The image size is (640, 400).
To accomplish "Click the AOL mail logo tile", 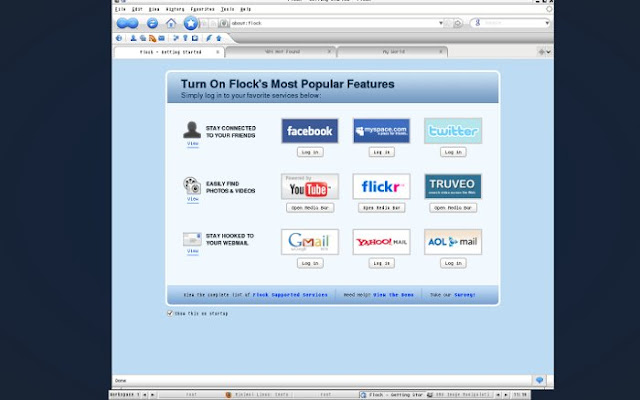I will pos(453,242).
